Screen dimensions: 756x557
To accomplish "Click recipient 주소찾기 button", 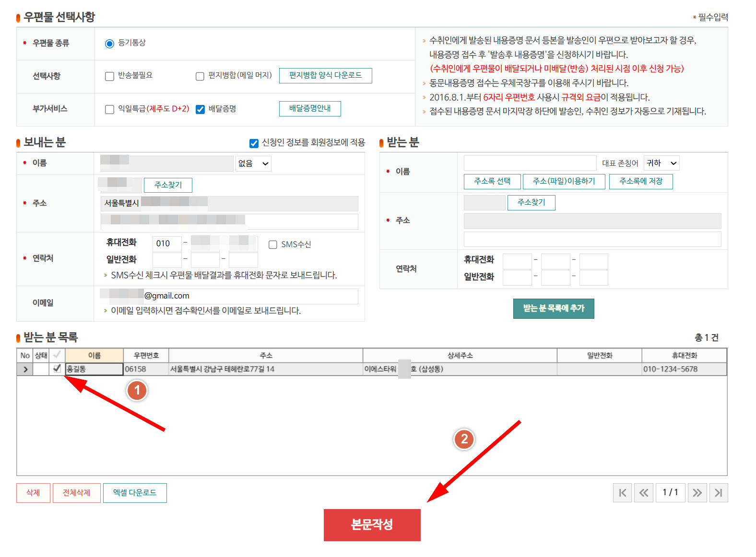I will click(531, 203).
